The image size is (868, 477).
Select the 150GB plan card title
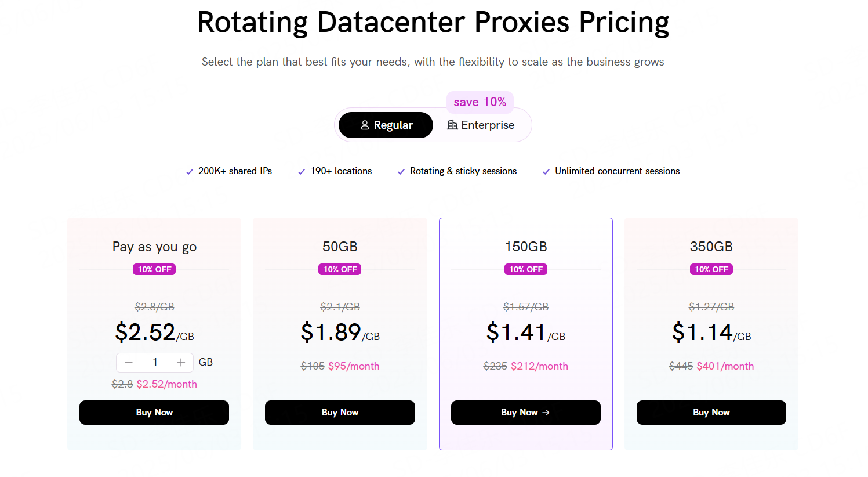[526, 247]
